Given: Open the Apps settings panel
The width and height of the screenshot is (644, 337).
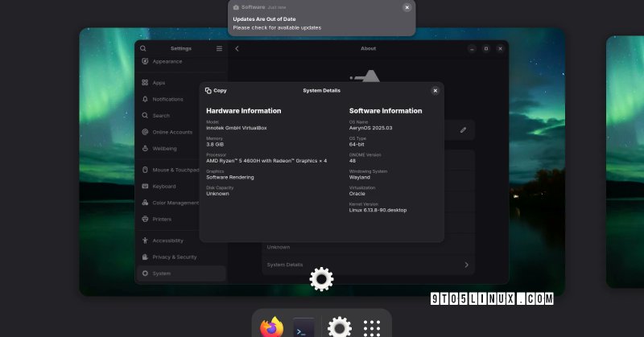Looking at the screenshot, I should coord(181,83).
